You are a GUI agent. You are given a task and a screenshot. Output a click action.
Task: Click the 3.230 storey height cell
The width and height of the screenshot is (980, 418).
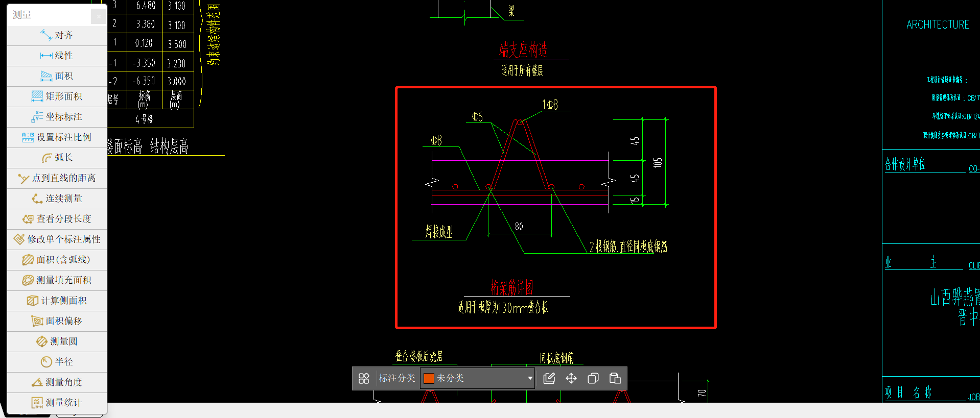(176, 64)
